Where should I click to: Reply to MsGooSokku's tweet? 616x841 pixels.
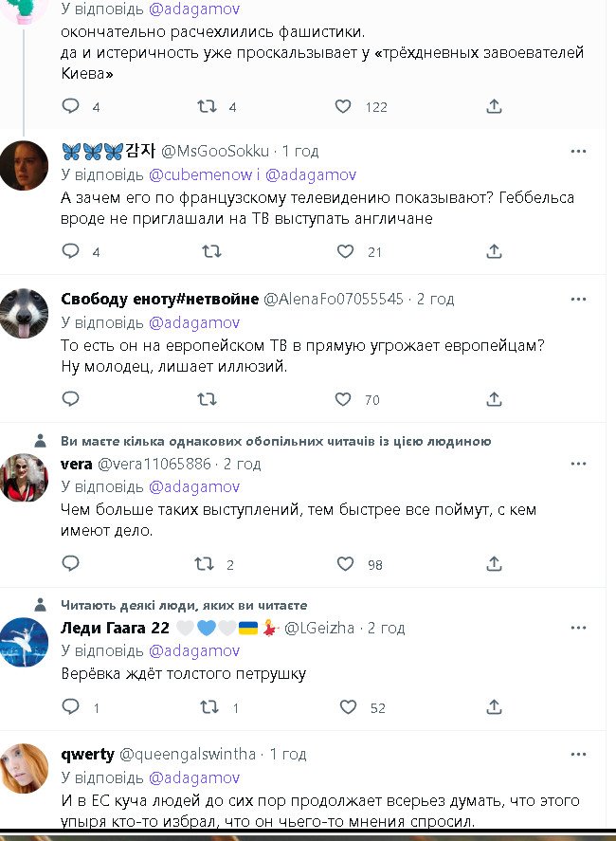[x=70, y=251]
